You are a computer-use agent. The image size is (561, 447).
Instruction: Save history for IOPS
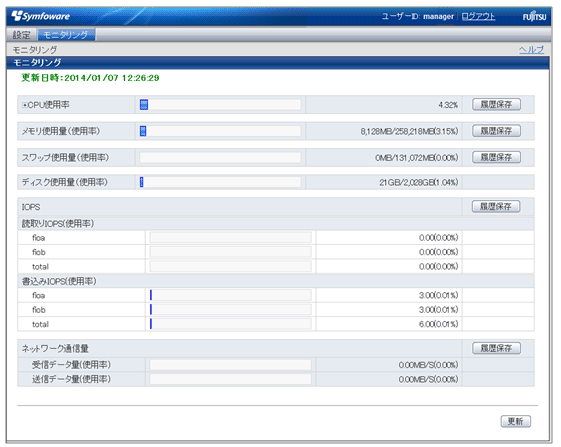[x=496, y=207]
